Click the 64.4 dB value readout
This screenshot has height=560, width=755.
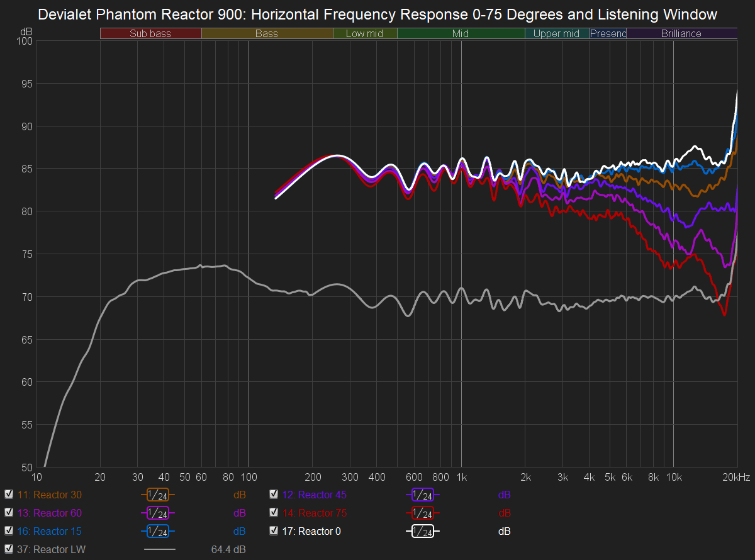click(228, 549)
